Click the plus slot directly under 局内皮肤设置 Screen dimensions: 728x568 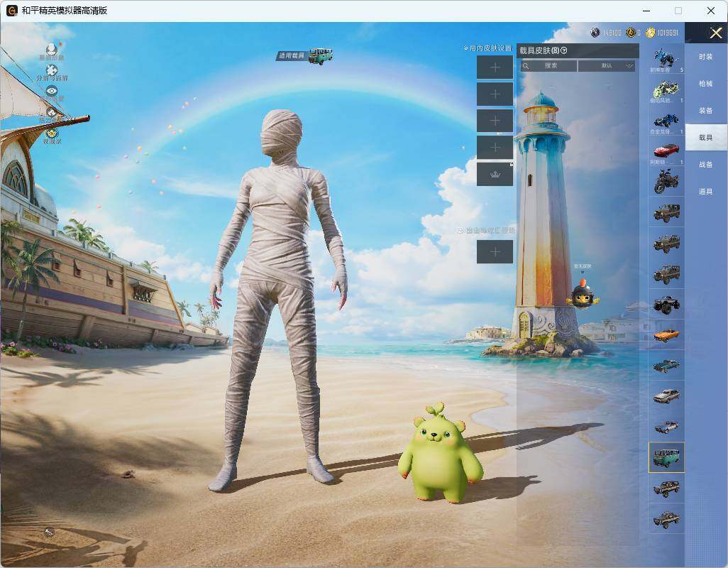pyautogui.click(x=495, y=67)
